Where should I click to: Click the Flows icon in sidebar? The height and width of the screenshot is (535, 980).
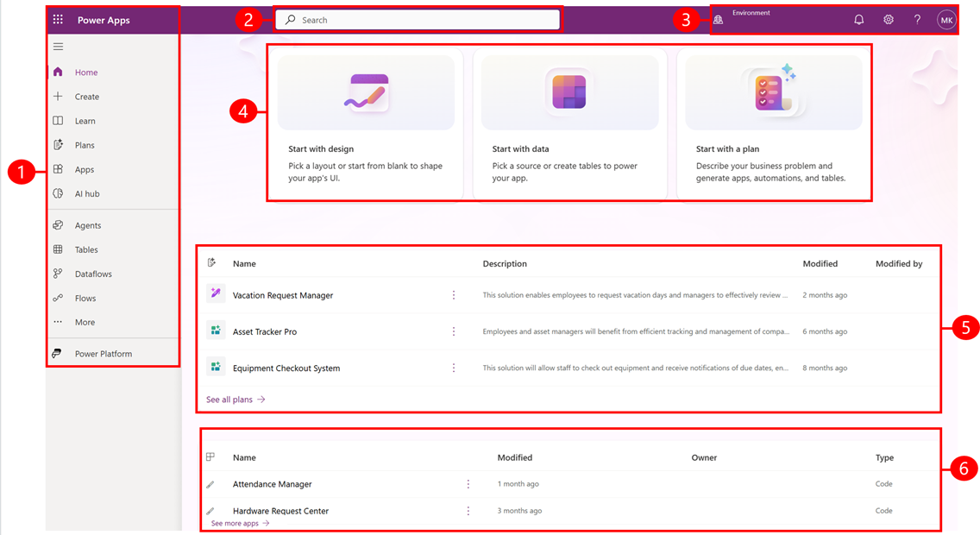click(58, 298)
